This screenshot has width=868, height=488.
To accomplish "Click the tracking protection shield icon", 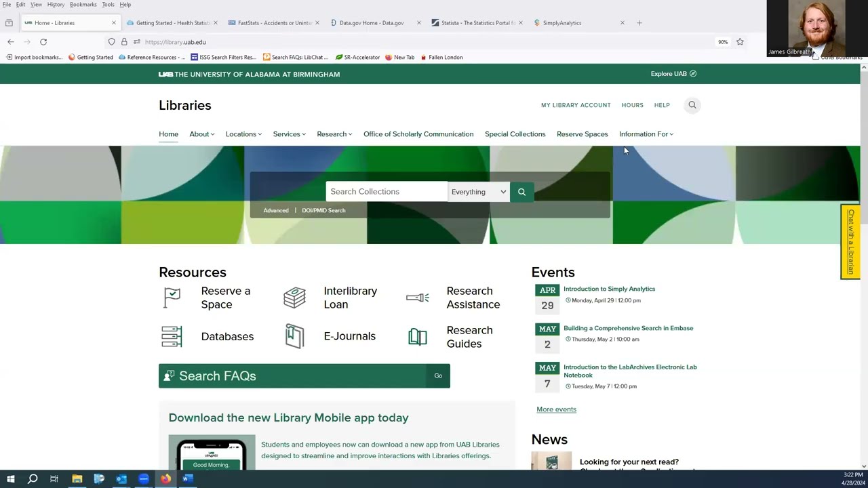I will tap(112, 42).
